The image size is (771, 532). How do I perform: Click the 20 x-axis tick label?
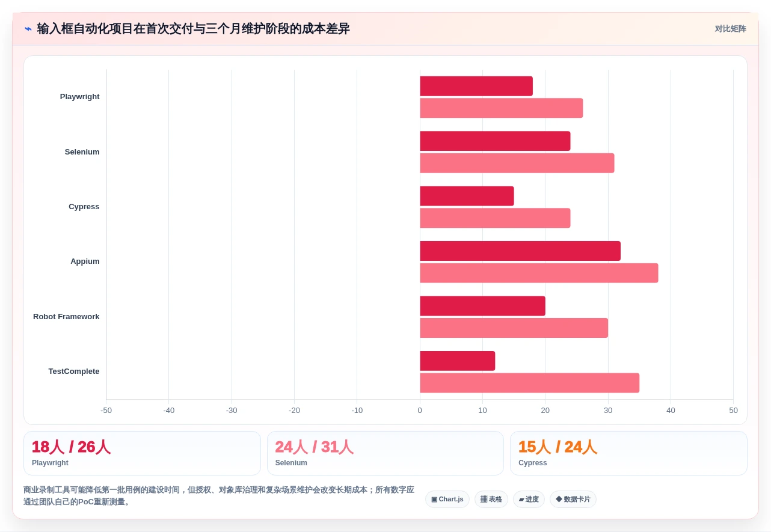click(x=545, y=411)
